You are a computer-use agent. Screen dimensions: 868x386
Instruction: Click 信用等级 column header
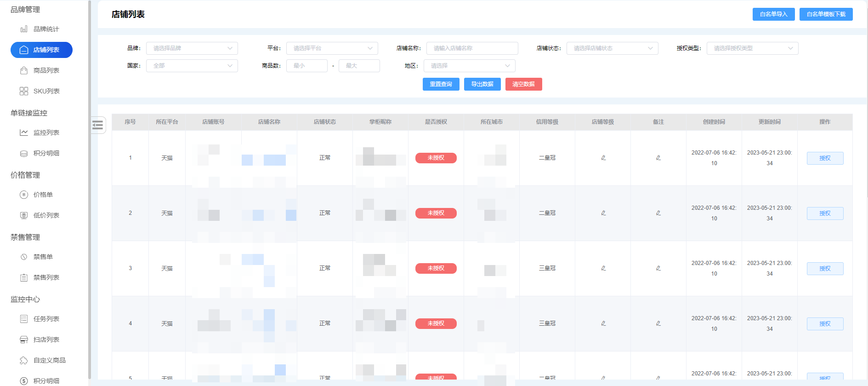[547, 122]
